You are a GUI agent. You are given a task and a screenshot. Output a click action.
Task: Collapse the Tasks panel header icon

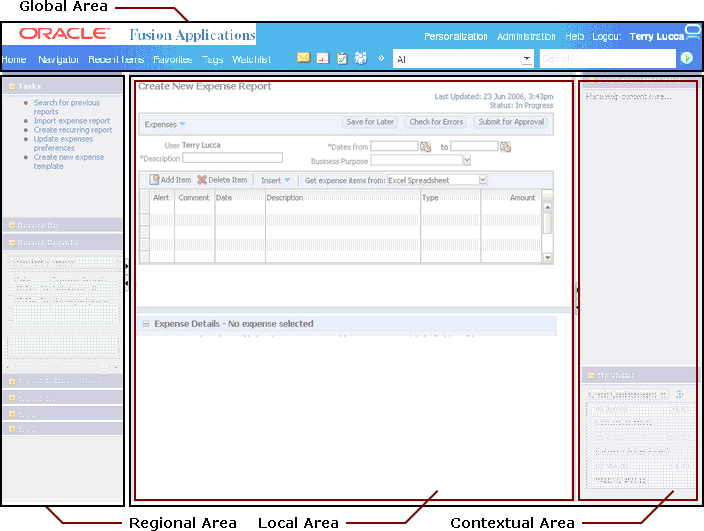(12, 86)
